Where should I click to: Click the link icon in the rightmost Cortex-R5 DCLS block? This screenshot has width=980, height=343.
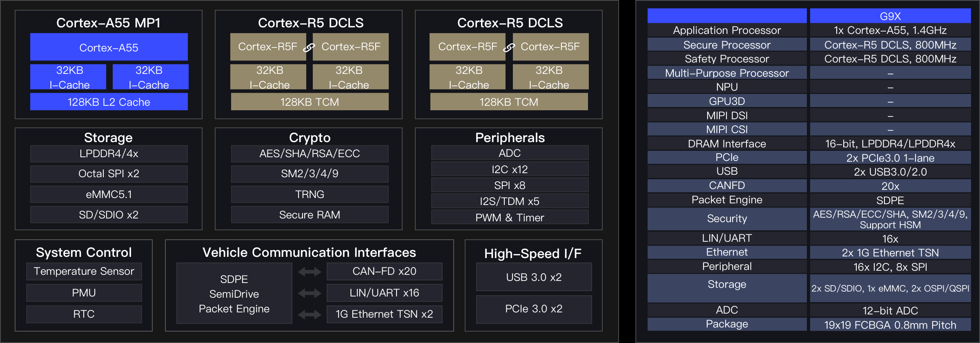pos(509,48)
